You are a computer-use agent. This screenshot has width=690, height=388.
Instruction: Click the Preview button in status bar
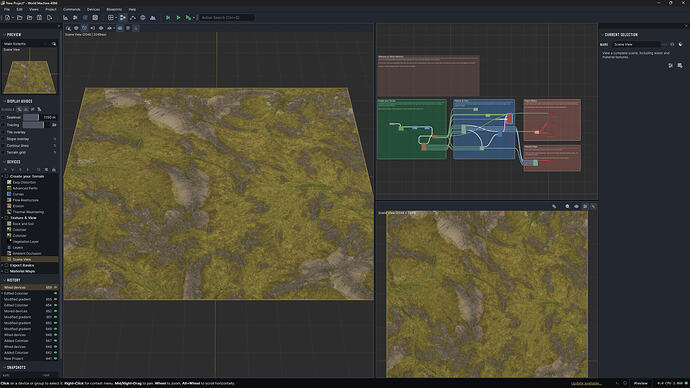641,383
